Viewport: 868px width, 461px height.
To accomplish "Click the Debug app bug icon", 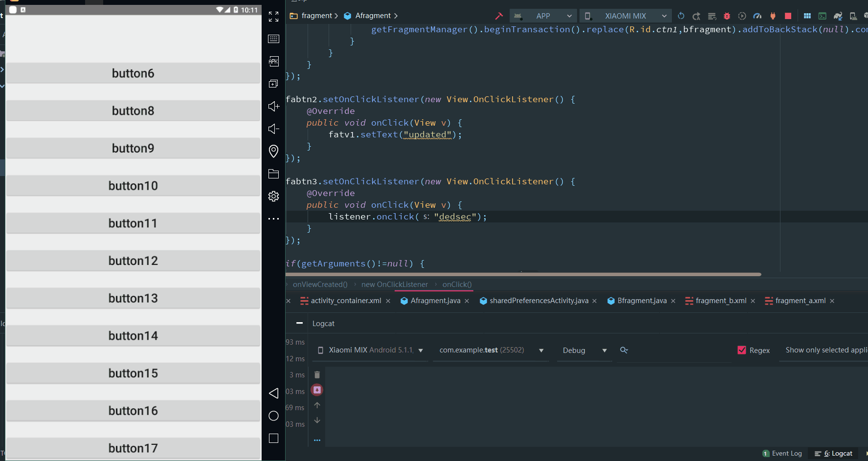I will [727, 16].
